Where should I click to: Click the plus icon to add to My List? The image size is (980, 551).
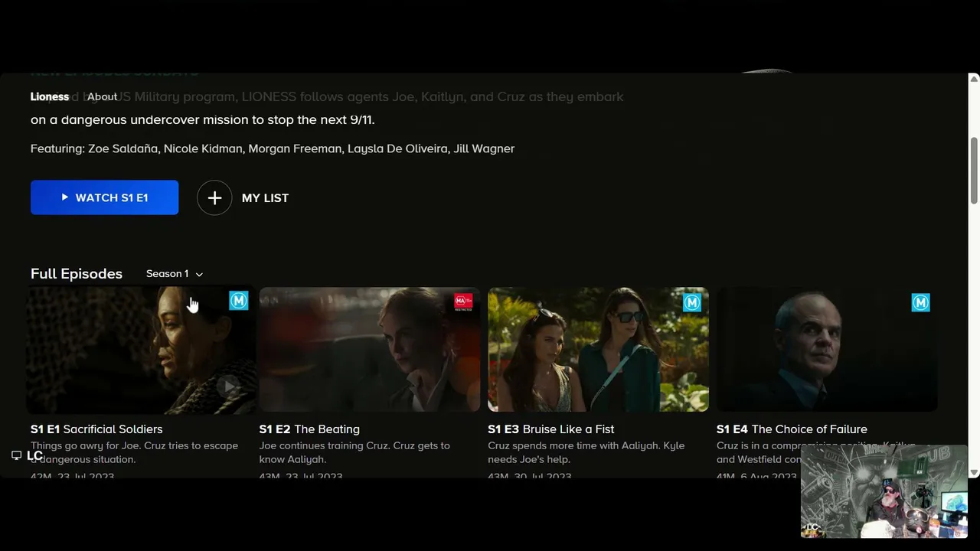point(214,197)
